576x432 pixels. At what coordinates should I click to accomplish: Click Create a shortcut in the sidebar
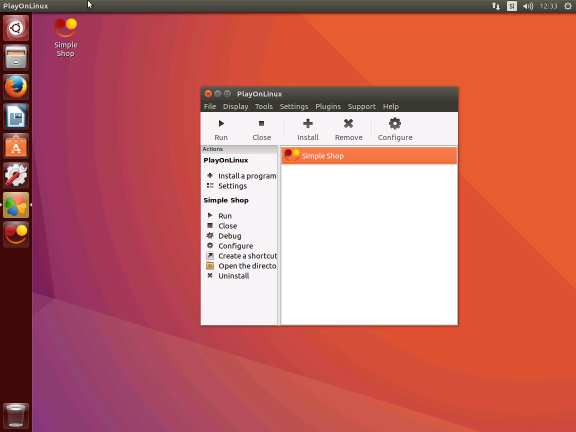(241, 256)
